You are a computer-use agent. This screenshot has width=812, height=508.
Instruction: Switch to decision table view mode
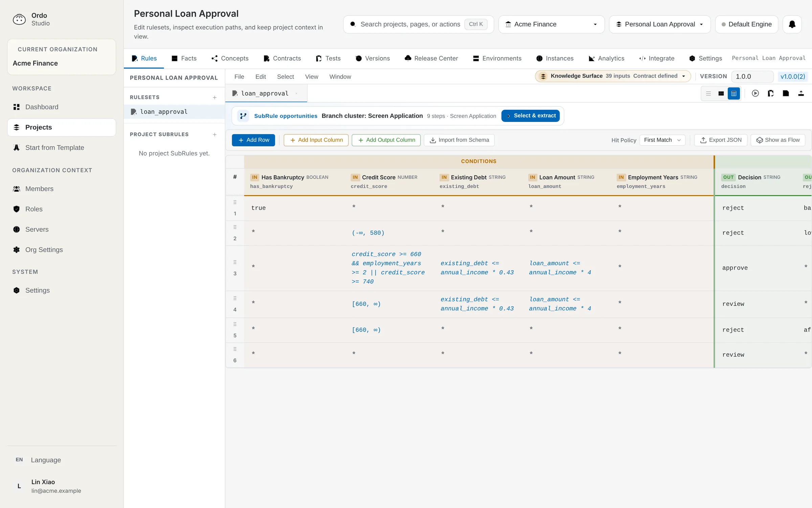734,93
